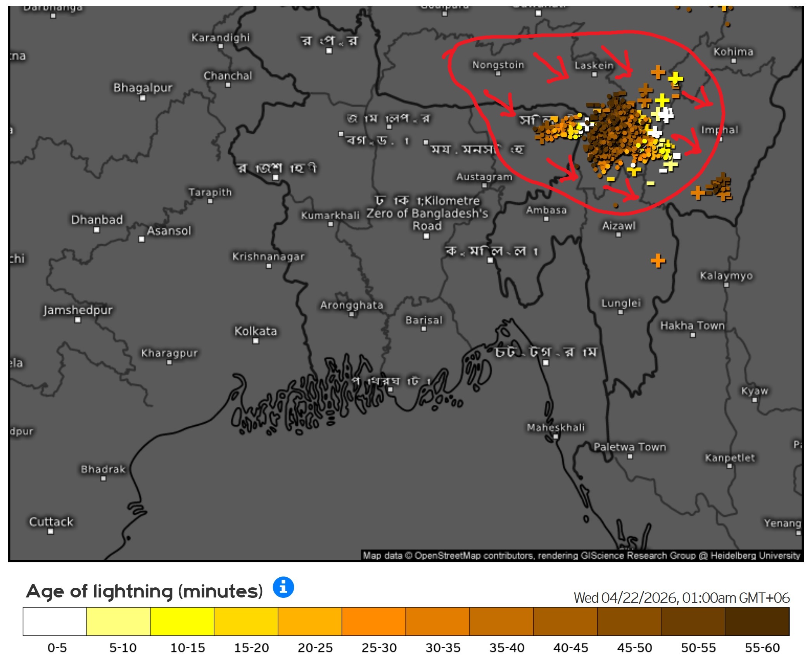Click the Dhanbad city marker
The height and width of the screenshot is (656, 812).
coord(97,230)
